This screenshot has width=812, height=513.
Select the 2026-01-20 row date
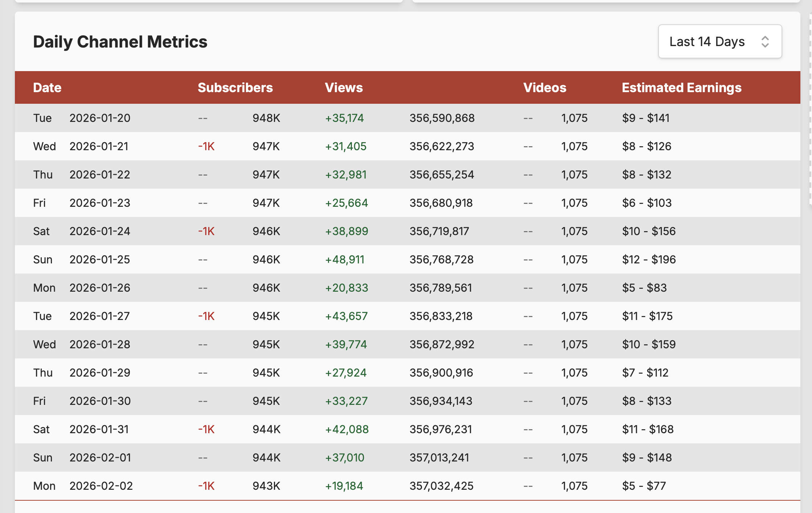point(100,118)
